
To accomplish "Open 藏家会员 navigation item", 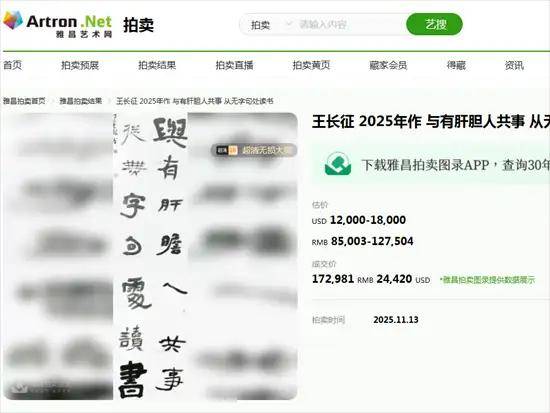I will tap(388, 65).
